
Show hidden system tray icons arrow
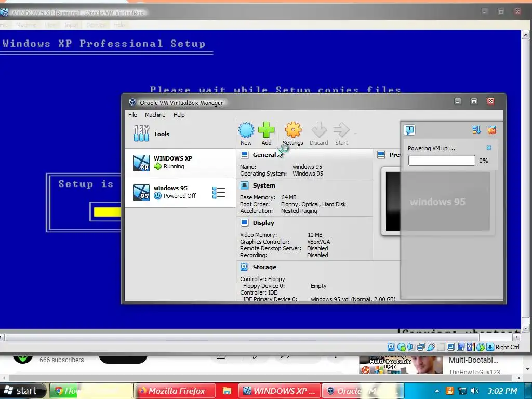click(x=436, y=391)
